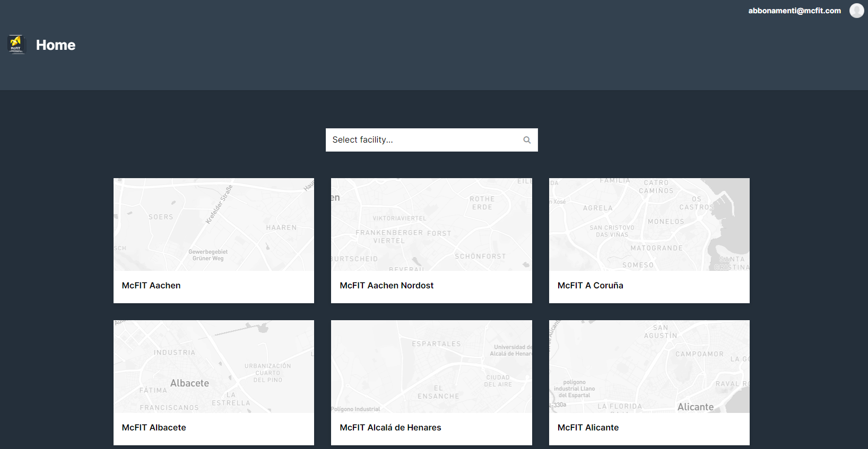This screenshot has height=449, width=868.
Task: Open the McFIT A Coruña map thumbnail
Action: pos(649,224)
